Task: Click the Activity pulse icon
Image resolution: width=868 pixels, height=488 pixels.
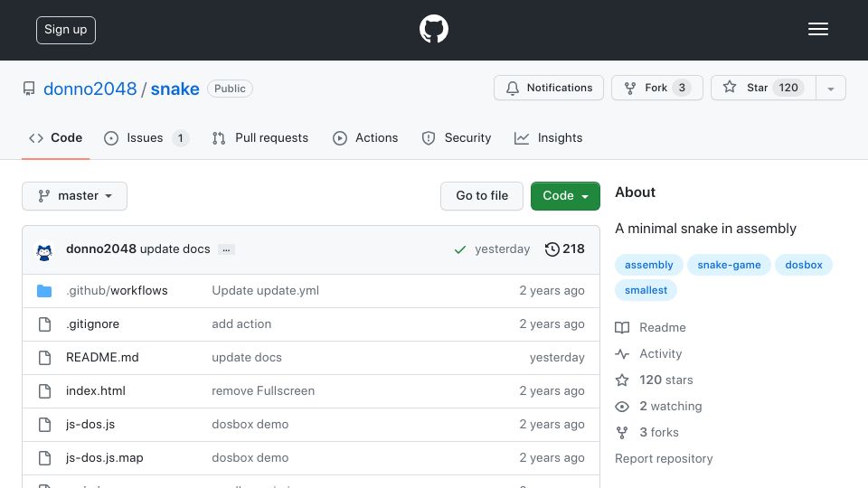Action: (x=622, y=353)
